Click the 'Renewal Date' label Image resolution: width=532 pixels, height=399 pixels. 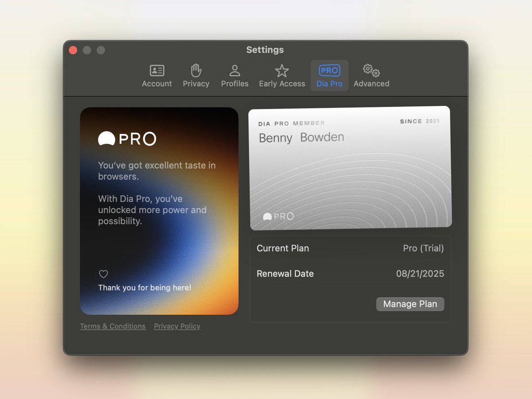coord(285,274)
